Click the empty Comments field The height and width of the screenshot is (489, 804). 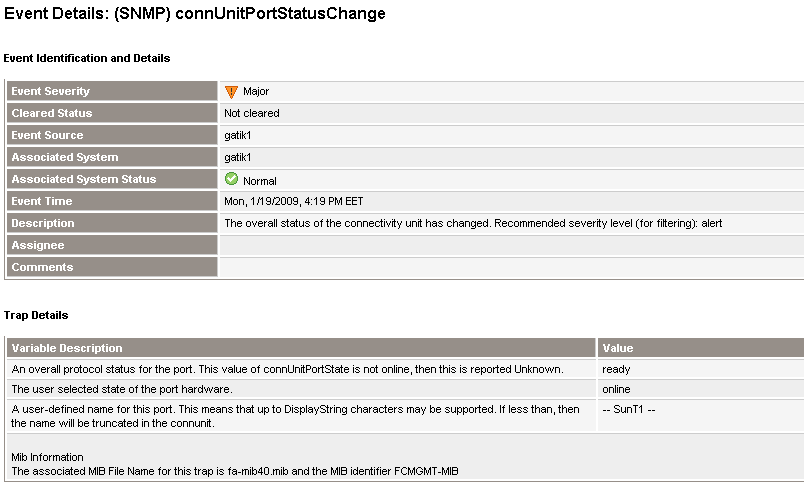(x=512, y=267)
